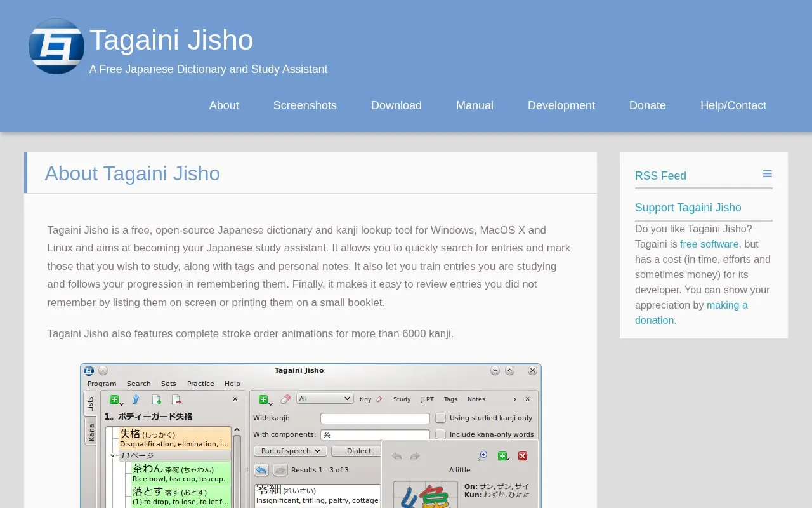Open the About navigation item
The image size is (812, 508).
tap(224, 105)
